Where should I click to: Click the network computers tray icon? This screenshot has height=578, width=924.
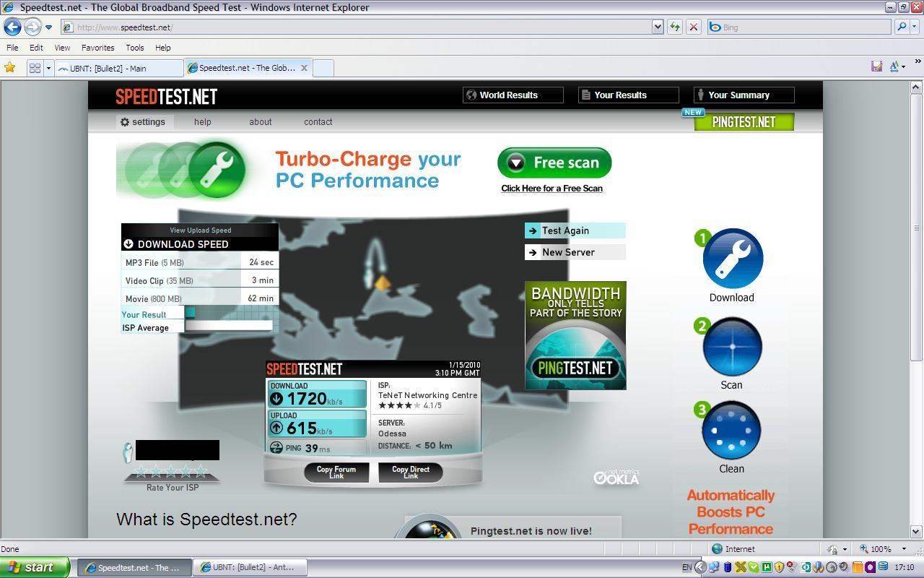(714, 567)
